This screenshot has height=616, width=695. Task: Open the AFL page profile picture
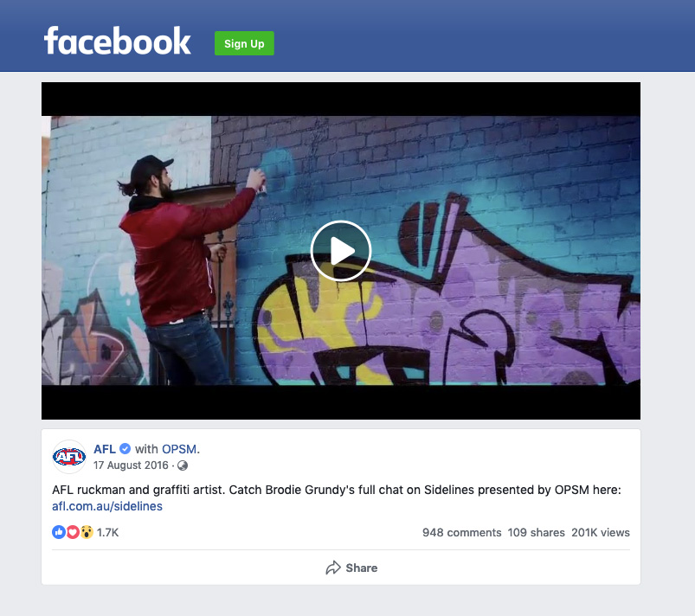(x=69, y=457)
